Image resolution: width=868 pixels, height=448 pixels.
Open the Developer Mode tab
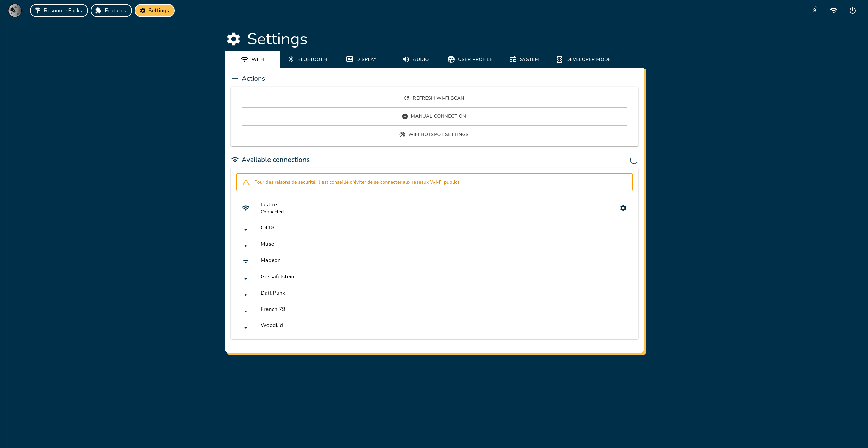tap(583, 59)
